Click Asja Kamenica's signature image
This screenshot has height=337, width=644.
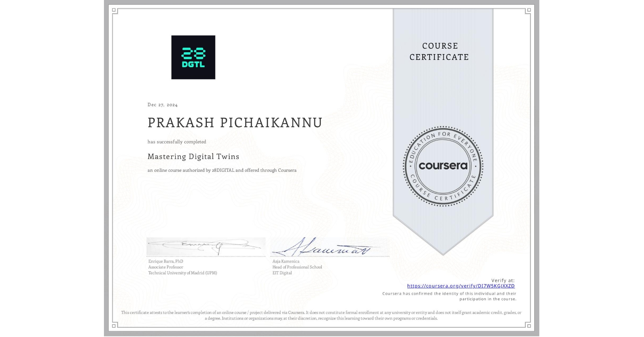(x=330, y=247)
